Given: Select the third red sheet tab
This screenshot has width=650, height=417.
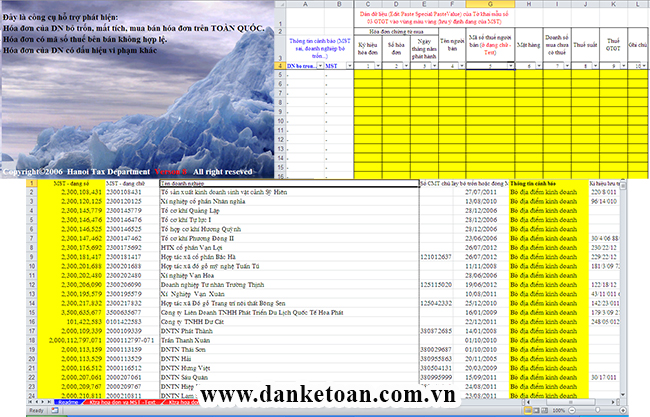Looking at the screenshot, I should pyautogui.click(x=182, y=402).
